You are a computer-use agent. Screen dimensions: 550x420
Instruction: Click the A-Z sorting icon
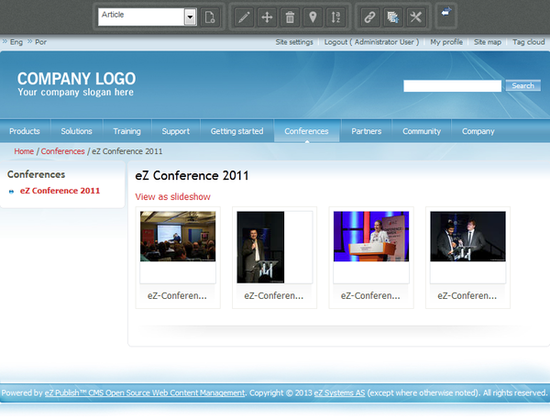336,17
